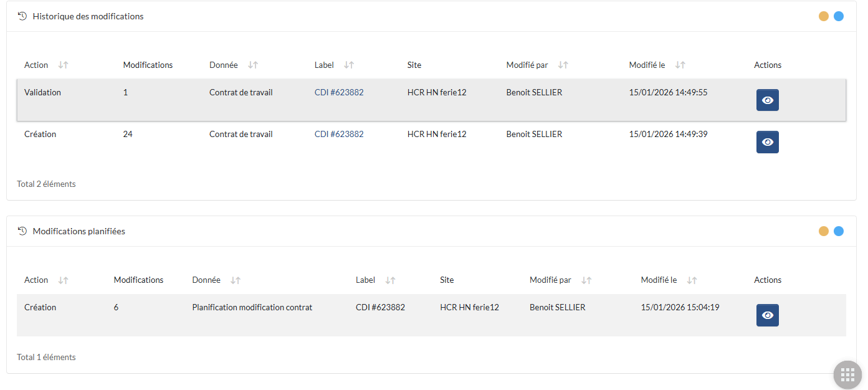Image resolution: width=868 pixels, height=390 pixels.
Task: View details of the Validation history entry
Action: click(x=767, y=100)
